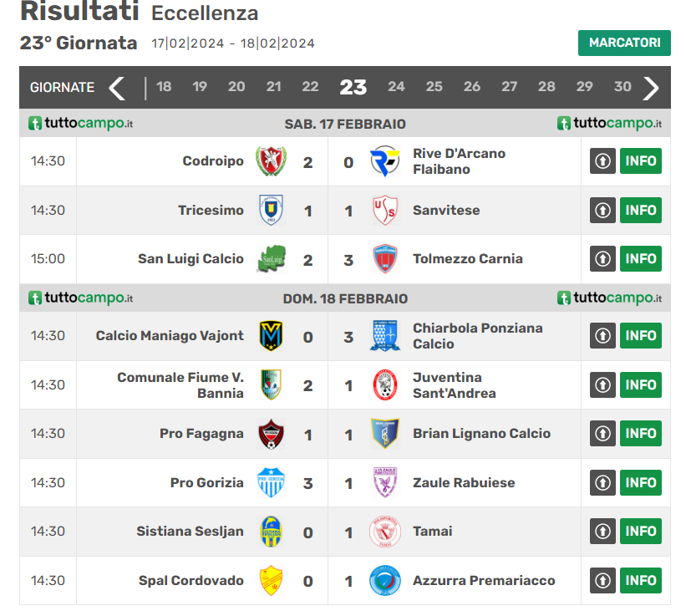
Task: Open the Sanvitese team link
Action: [x=446, y=210]
